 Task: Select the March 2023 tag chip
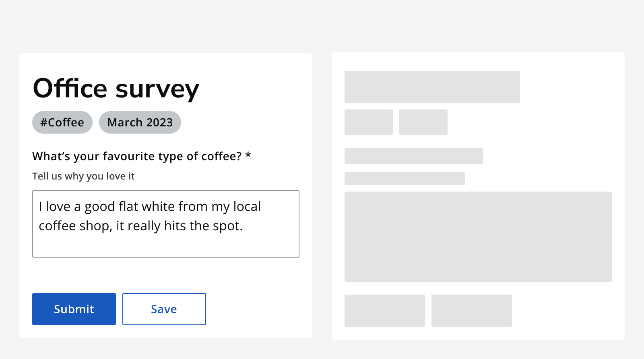point(140,122)
